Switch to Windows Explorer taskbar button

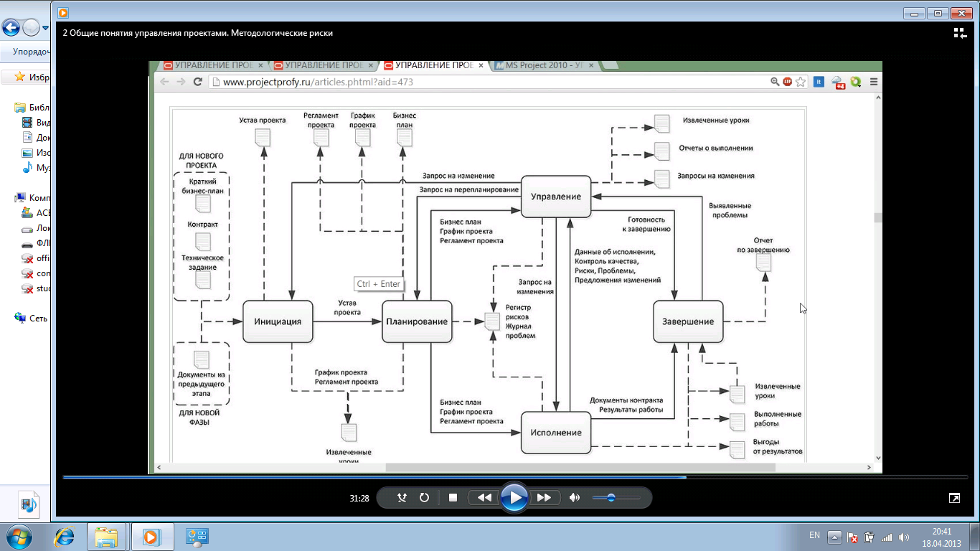point(107,537)
